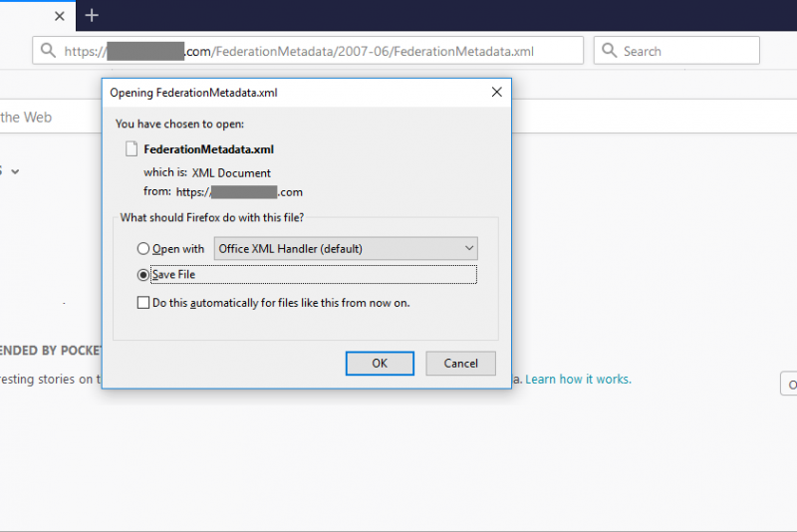Select the Save File radio option

[x=144, y=275]
